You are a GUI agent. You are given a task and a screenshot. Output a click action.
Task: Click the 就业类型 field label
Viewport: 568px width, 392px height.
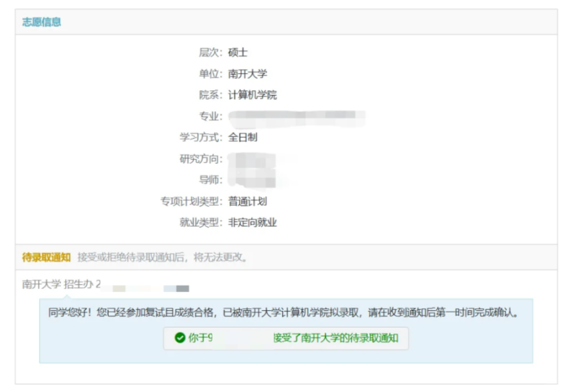201,222
